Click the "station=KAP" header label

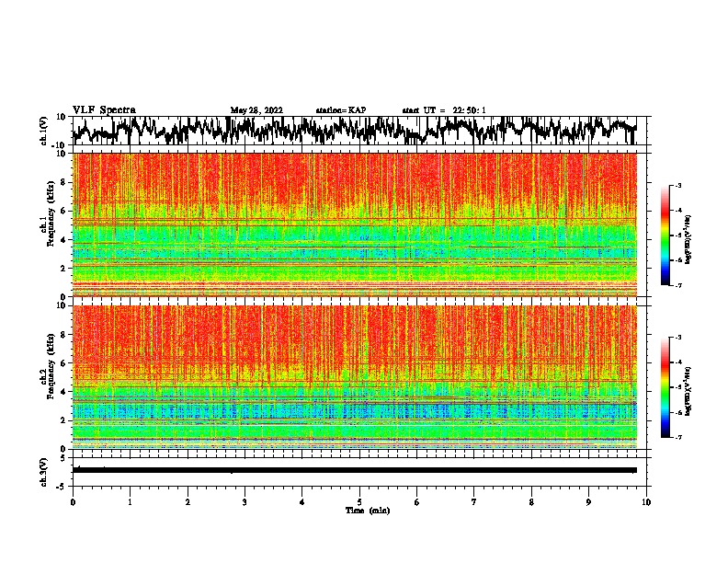click(341, 110)
